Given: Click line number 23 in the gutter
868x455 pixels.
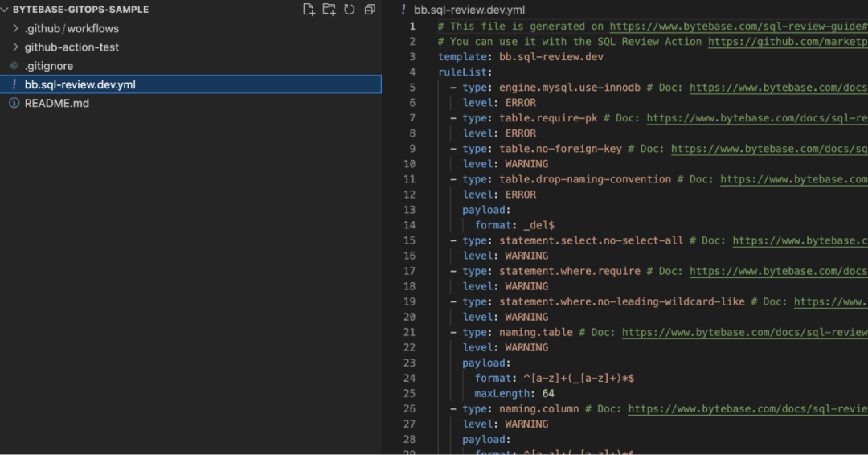Looking at the screenshot, I should (409, 363).
